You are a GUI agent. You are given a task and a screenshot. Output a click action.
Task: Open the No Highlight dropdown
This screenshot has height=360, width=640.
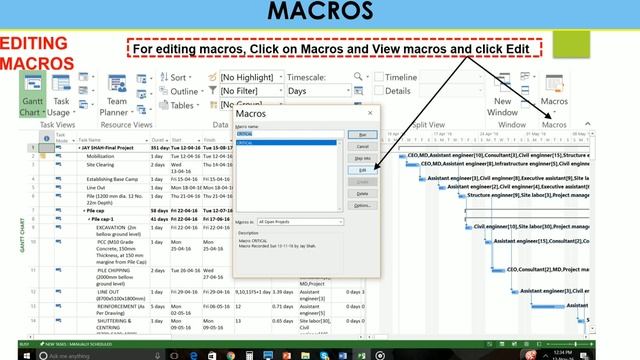(251, 77)
